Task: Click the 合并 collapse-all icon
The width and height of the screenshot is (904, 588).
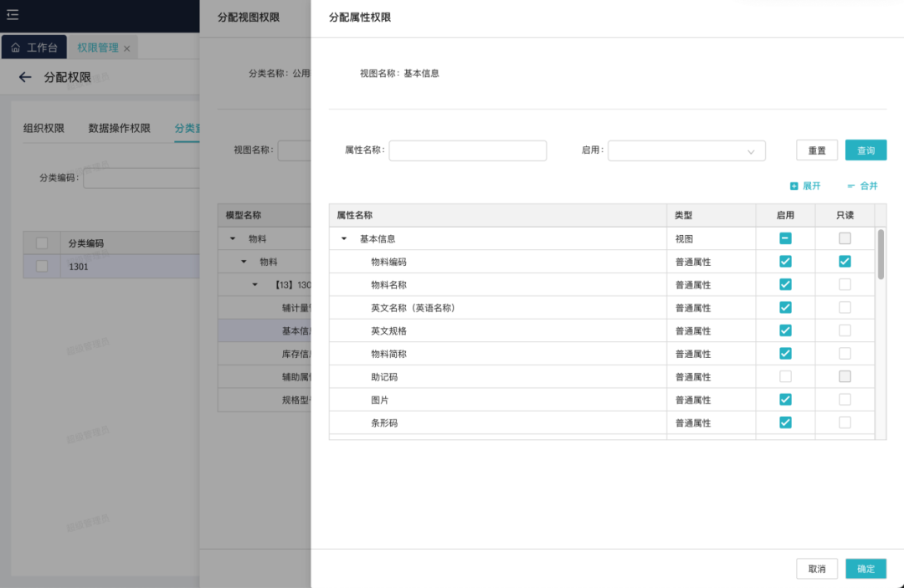Action: pyautogui.click(x=850, y=186)
